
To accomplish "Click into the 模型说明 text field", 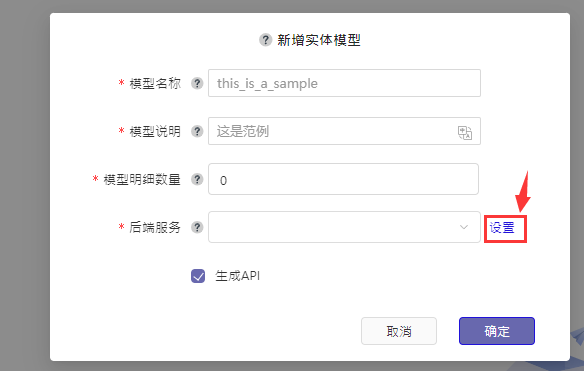I will pyautogui.click(x=344, y=131).
